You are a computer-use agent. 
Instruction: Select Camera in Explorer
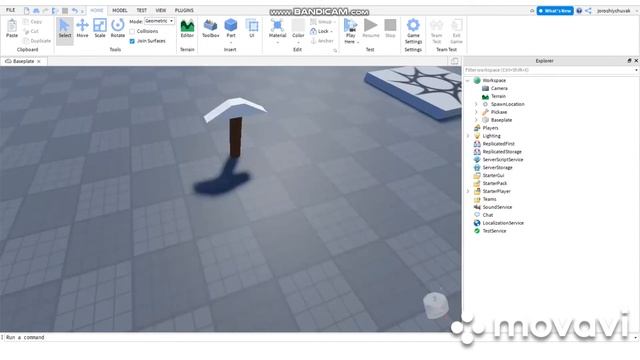point(499,88)
